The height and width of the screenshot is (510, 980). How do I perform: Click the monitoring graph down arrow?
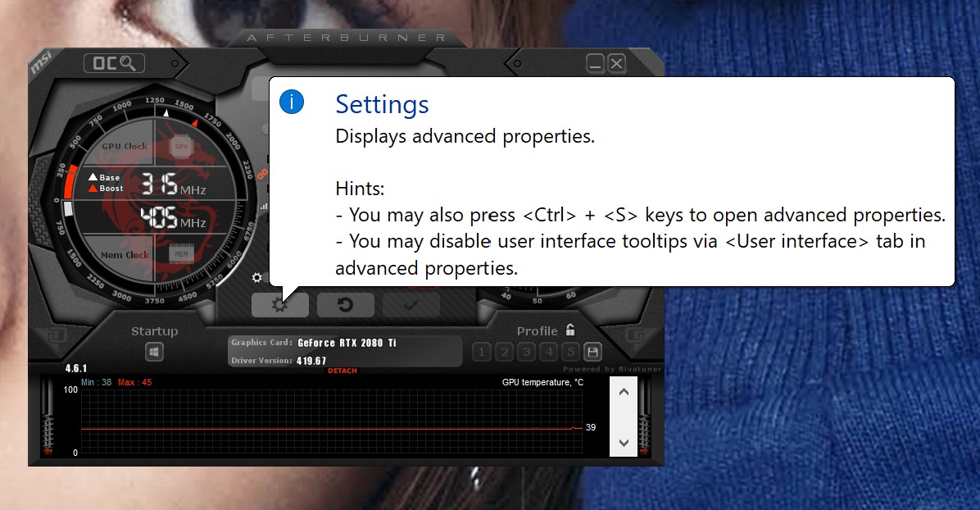pyautogui.click(x=623, y=443)
